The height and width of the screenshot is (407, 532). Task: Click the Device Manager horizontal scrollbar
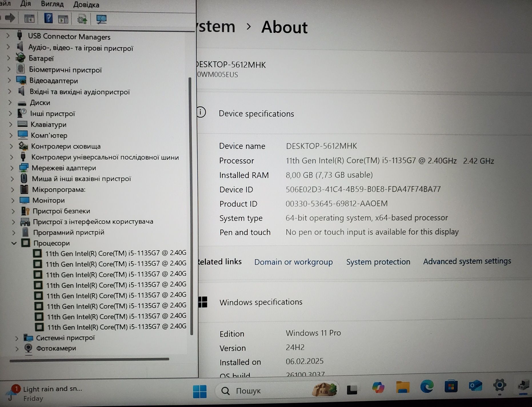click(x=89, y=360)
